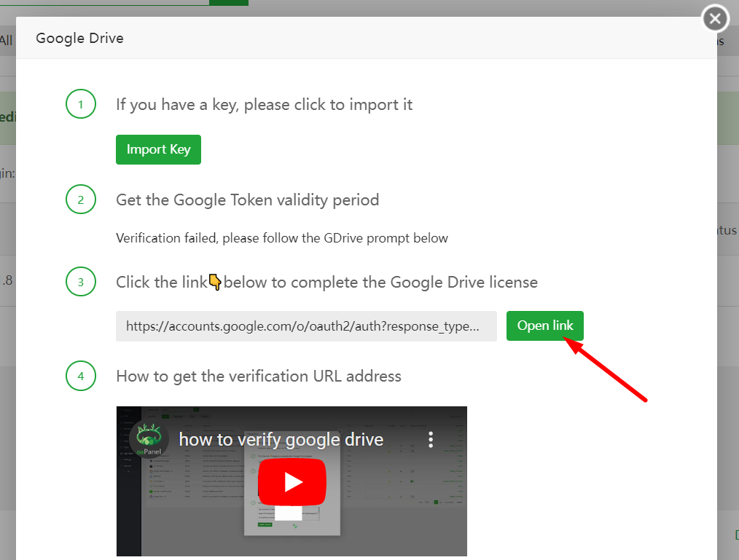
Task: Click 'Click the link below to complete the Google Drive license'
Action: click(x=327, y=282)
